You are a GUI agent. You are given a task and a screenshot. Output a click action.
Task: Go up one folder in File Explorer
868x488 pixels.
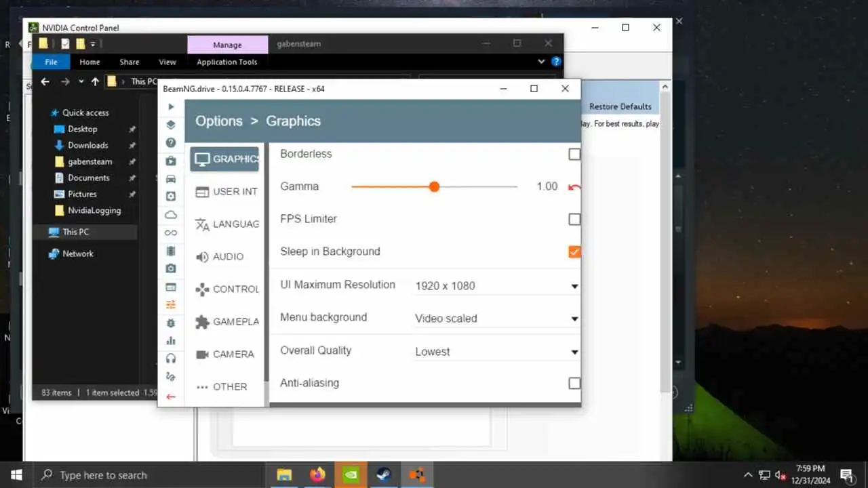coord(95,81)
